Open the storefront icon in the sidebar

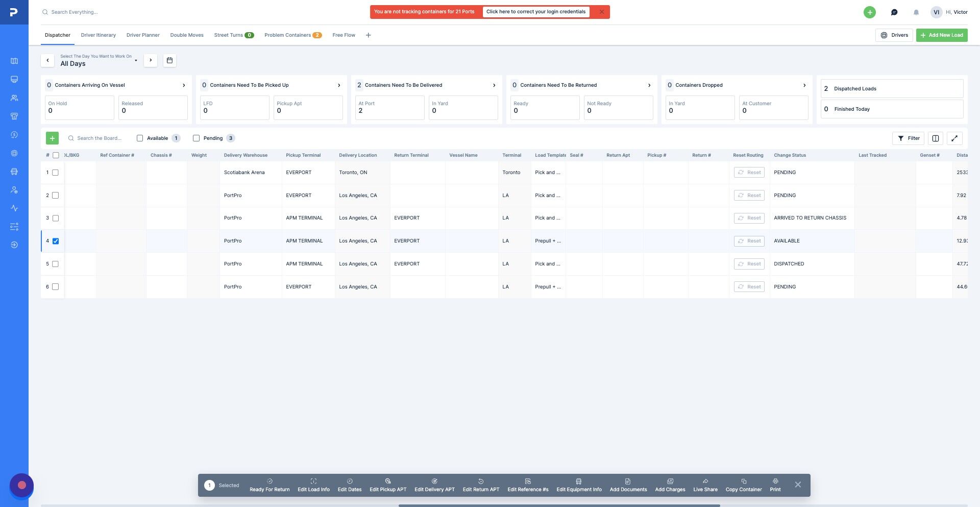(x=14, y=116)
